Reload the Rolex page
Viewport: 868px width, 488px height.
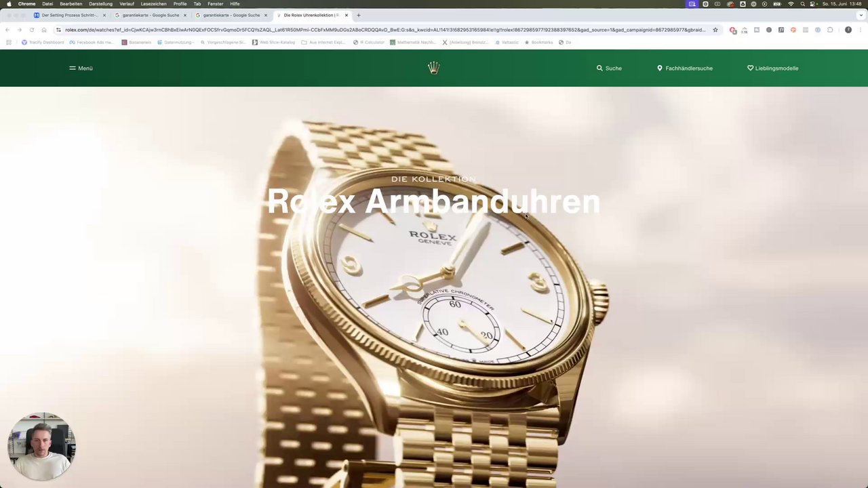(x=31, y=30)
